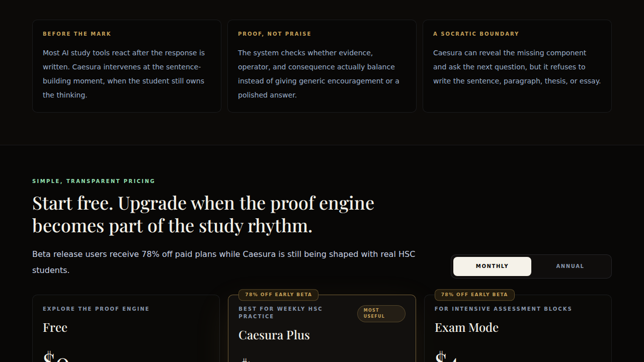The image size is (644, 362).
Task: Click the 'Beta release users receive 78% off' paragraph
Action: (224, 262)
